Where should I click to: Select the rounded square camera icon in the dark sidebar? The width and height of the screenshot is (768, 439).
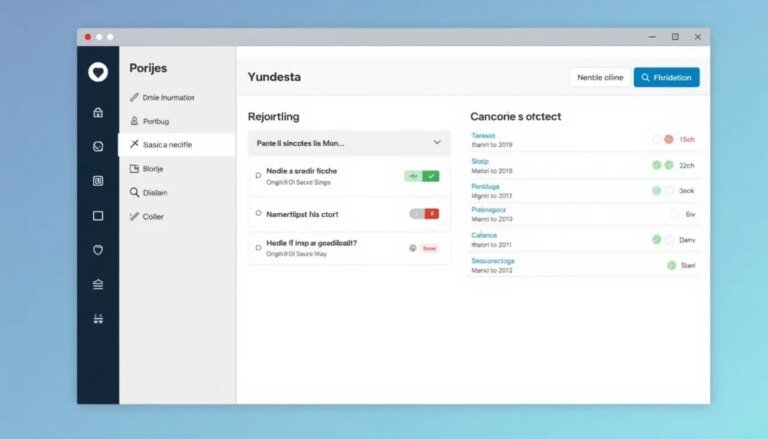click(x=98, y=181)
